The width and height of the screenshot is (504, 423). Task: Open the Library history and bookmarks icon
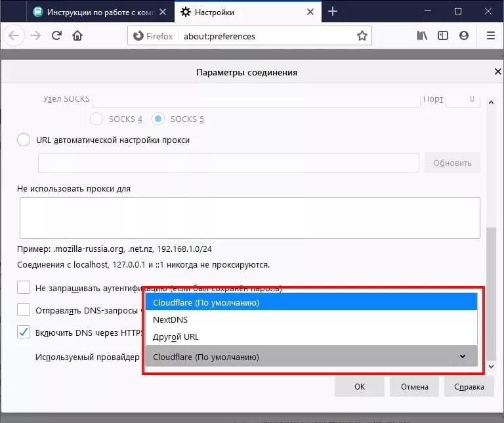(422, 35)
